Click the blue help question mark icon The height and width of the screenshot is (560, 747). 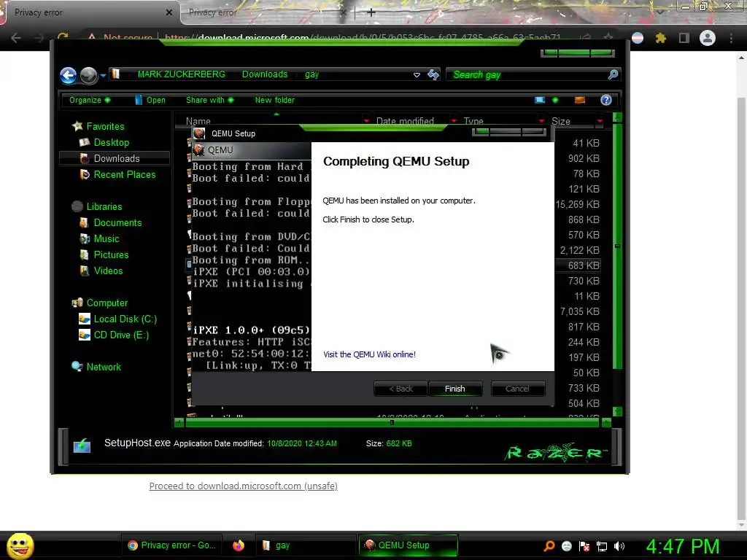pyautogui.click(x=606, y=100)
